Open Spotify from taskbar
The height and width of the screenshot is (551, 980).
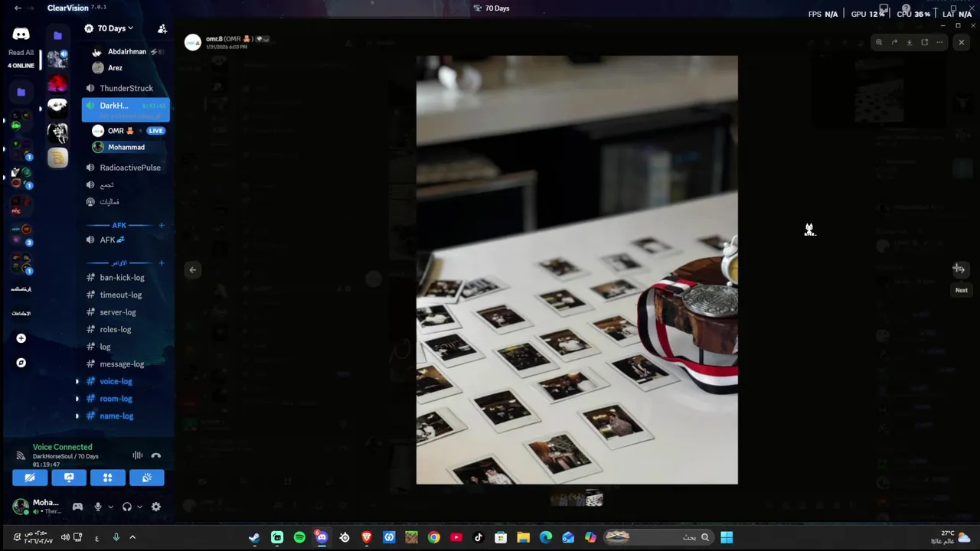tap(299, 537)
